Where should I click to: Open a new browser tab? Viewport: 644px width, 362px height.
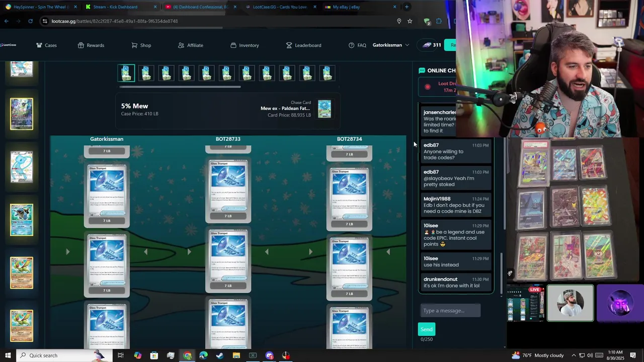[407, 7]
